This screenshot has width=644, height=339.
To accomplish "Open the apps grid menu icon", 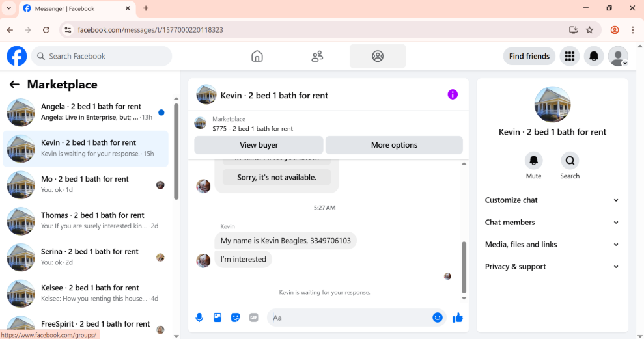I will [570, 56].
